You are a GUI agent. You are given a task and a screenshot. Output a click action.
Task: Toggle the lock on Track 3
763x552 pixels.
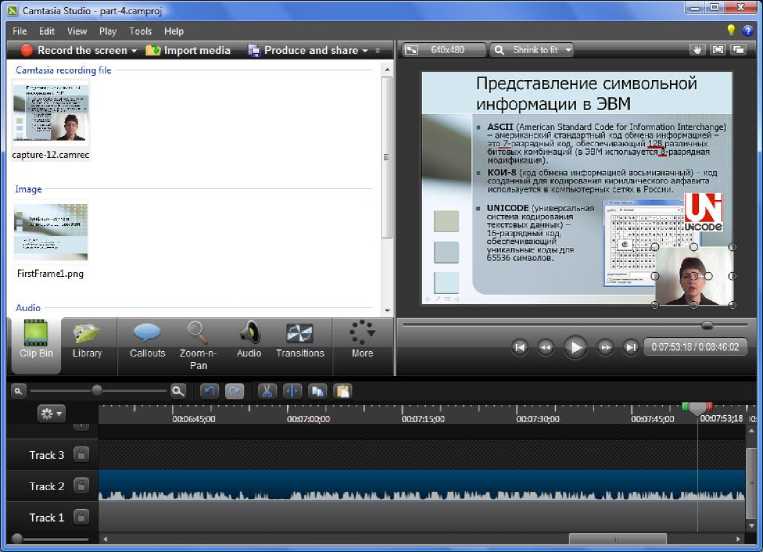tap(81, 455)
